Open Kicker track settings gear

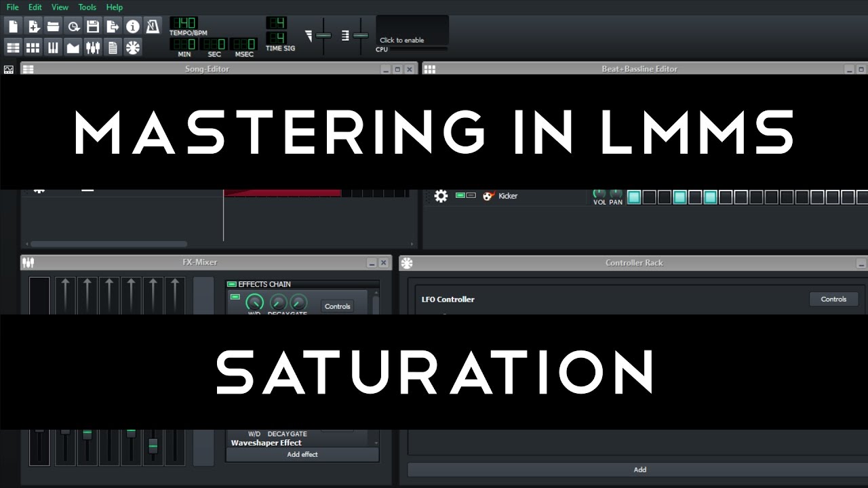point(441,196)
